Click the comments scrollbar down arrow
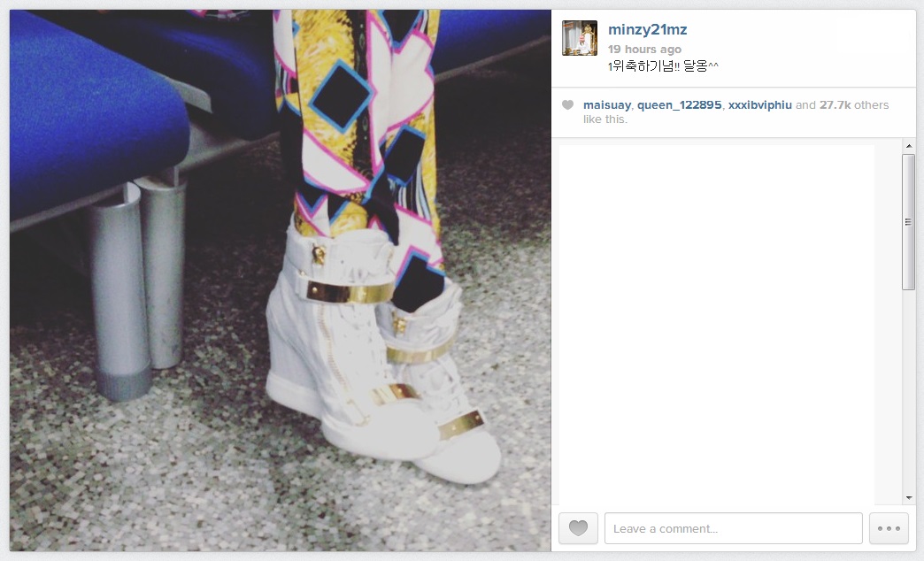 (x=909, y=498)
